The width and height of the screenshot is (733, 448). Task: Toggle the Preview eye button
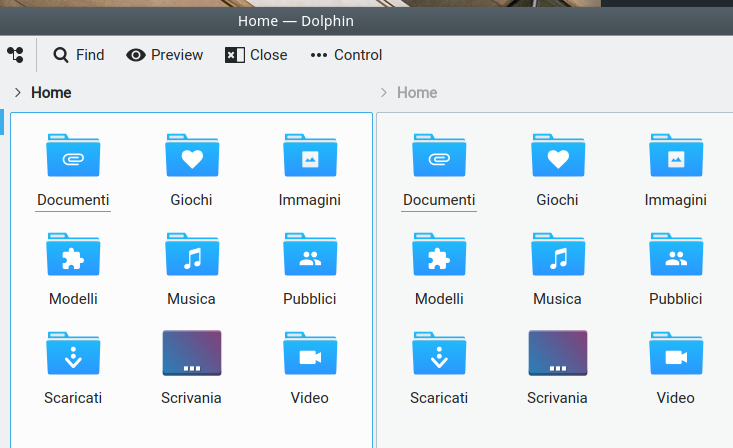(x=165, y=55)
